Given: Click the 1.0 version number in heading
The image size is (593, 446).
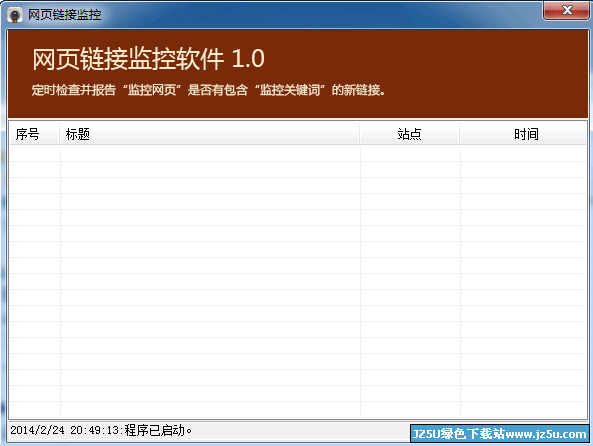Looking at the screenshot, I should coord(248,59).
